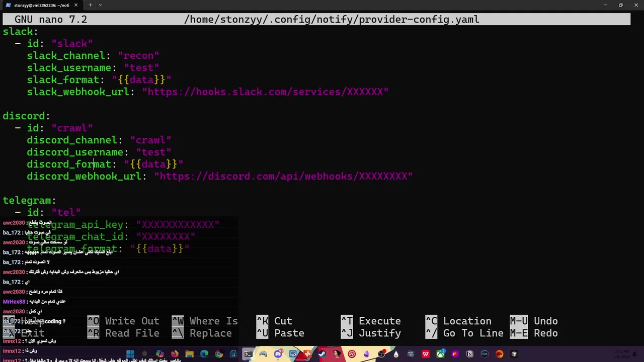
Task: Open Notion from the taskbar
Action: (470, 354)
